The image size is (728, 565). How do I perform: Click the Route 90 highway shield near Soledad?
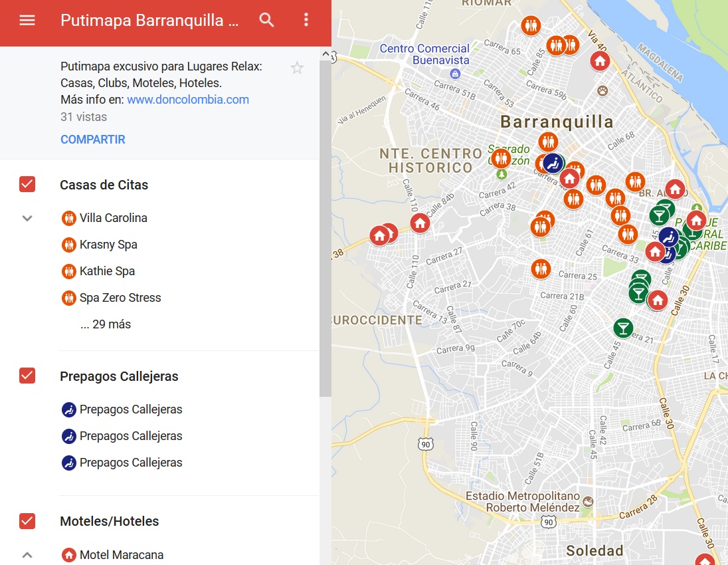pos(548,522)
